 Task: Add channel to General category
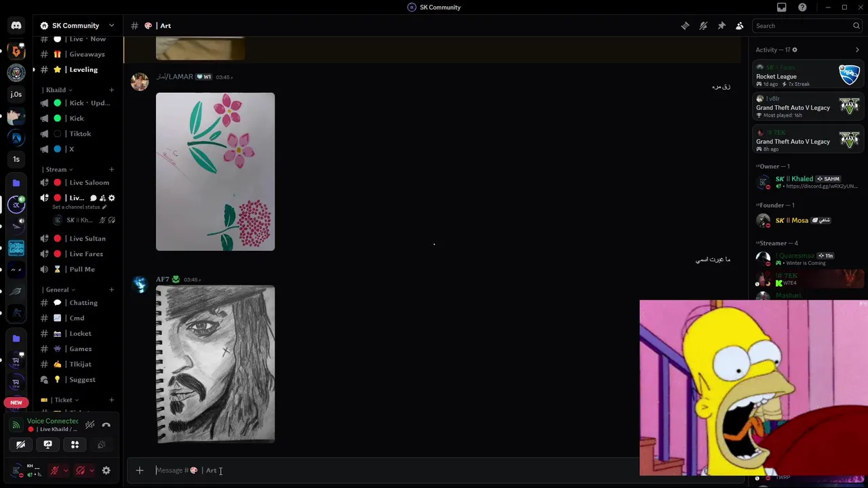[112, 290]
